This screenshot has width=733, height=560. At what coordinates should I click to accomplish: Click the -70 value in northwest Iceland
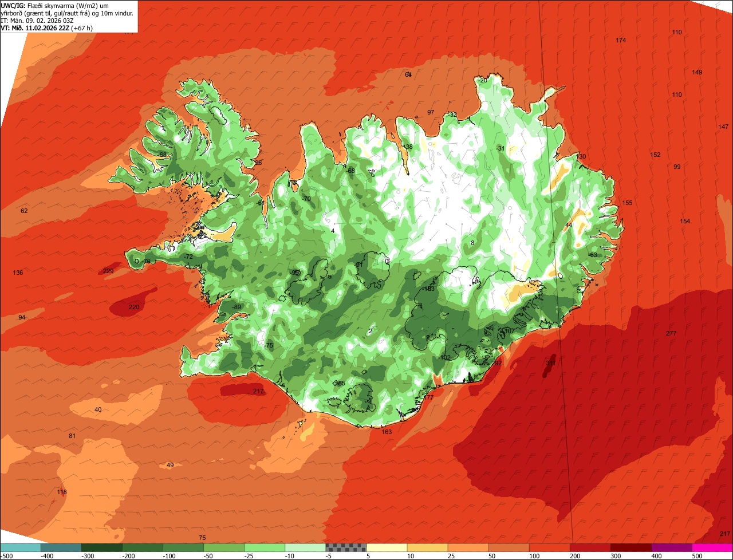coord(306,199)
